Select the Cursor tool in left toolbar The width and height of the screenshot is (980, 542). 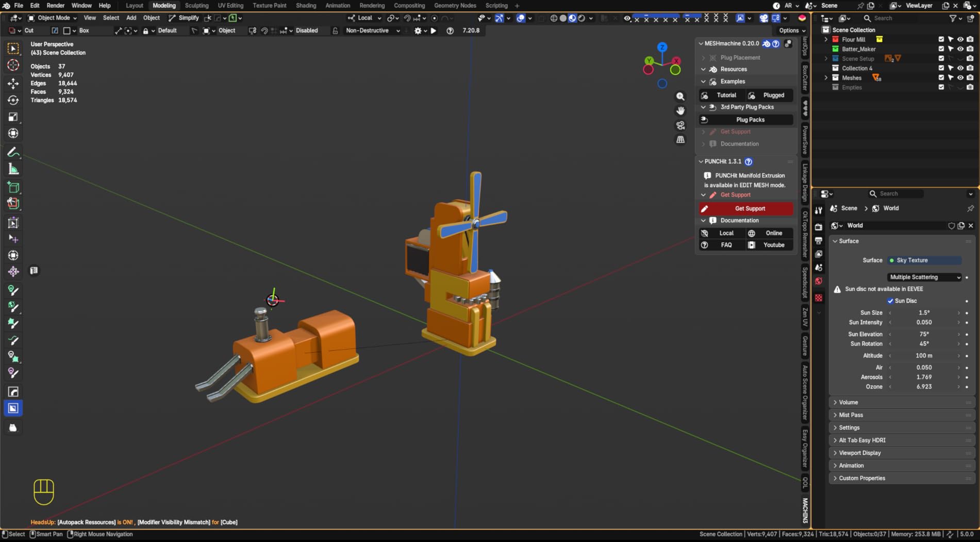(13, 65)
